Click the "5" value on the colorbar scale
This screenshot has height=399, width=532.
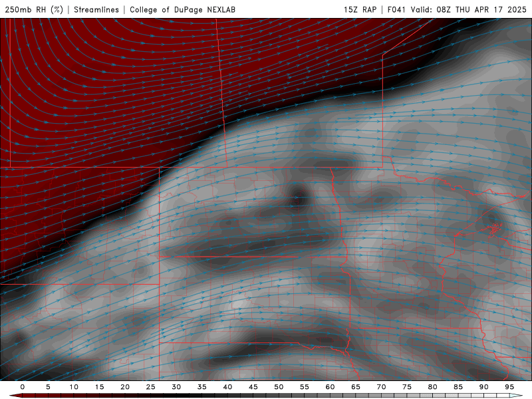point(48,387)
